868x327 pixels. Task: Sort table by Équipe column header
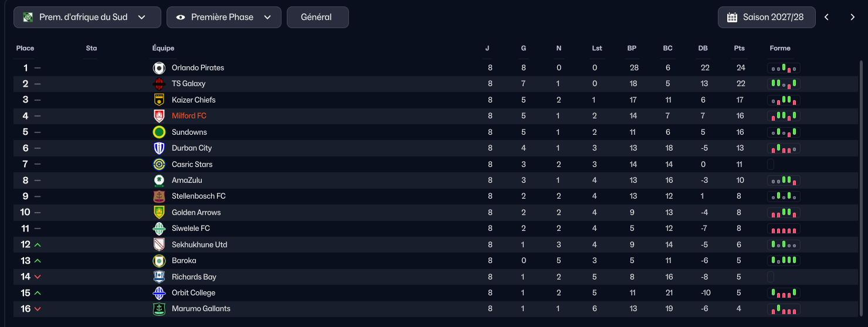pos(163,49)
